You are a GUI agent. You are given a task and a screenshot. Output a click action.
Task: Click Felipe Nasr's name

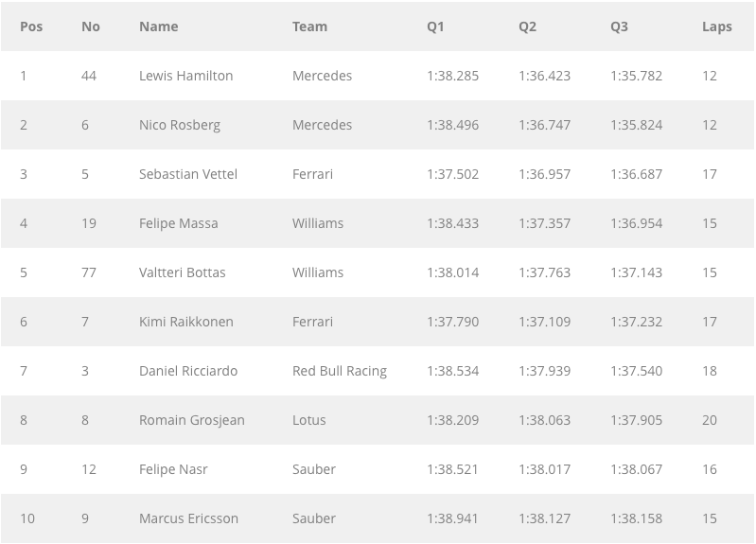tap(173, 469)
